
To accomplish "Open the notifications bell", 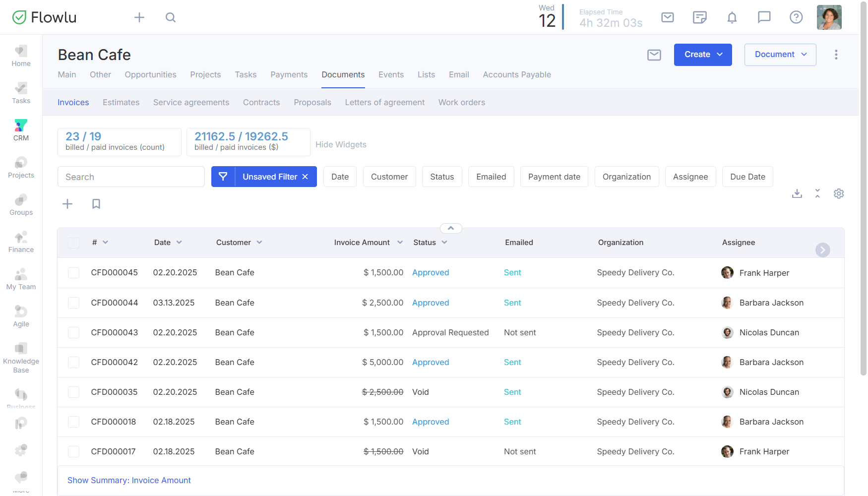I will [x=732, y=17].
